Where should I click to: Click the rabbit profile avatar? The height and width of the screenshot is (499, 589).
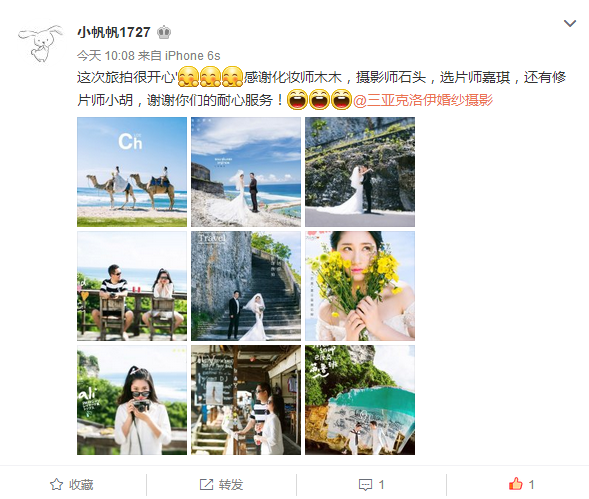pos(41,43)
